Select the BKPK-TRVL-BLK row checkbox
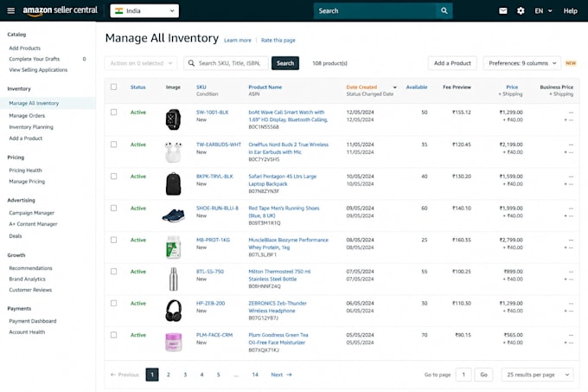 click(x=113, y=176)
